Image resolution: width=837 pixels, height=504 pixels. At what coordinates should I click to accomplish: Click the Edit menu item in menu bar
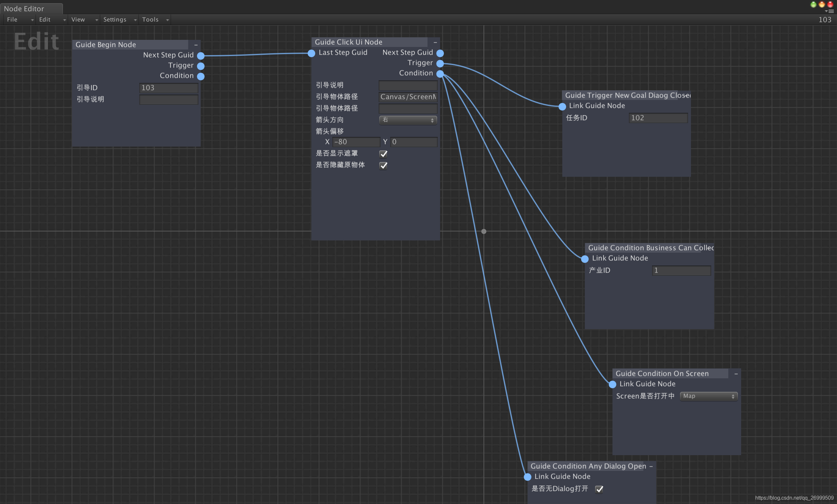point(44,19)
